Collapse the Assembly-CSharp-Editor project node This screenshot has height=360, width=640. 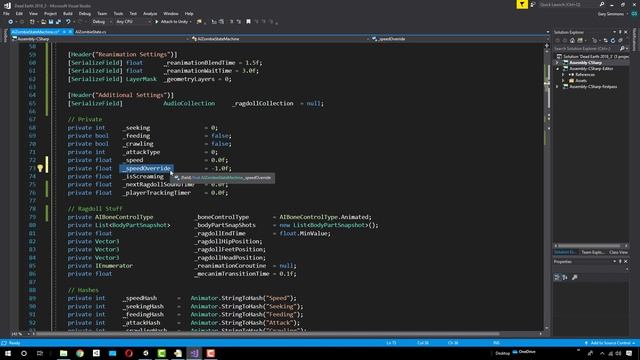click(x=557, y=69)
